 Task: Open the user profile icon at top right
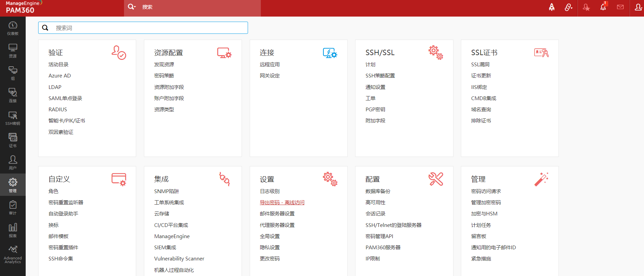638,7
